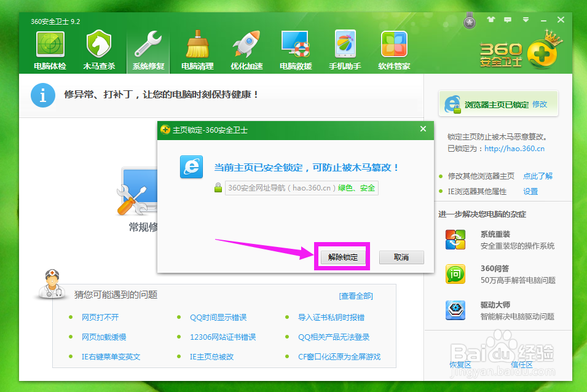Click the 常规修复 repair tools icon
The width and height of the screenshot is (587, 392).
[x=137, y=192]
